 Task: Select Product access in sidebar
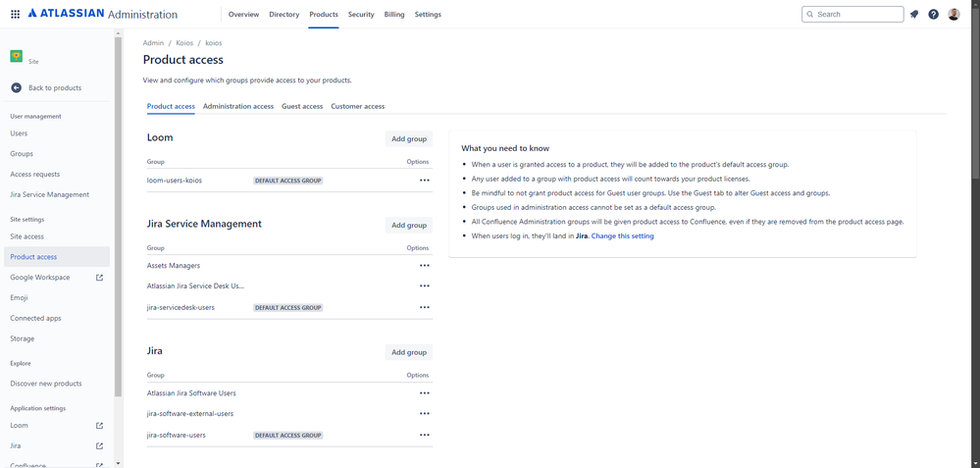point(57,257)
